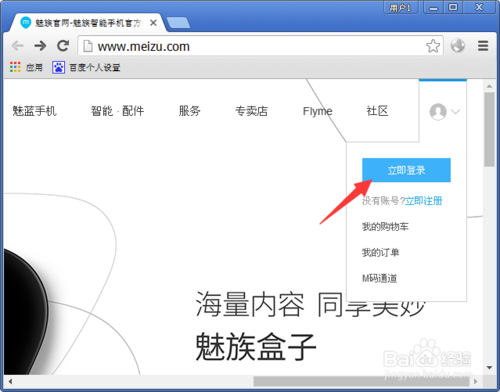Bookmark this page with the star icon
The width and height of the screenshot is (500, 392).
(433, 46)
